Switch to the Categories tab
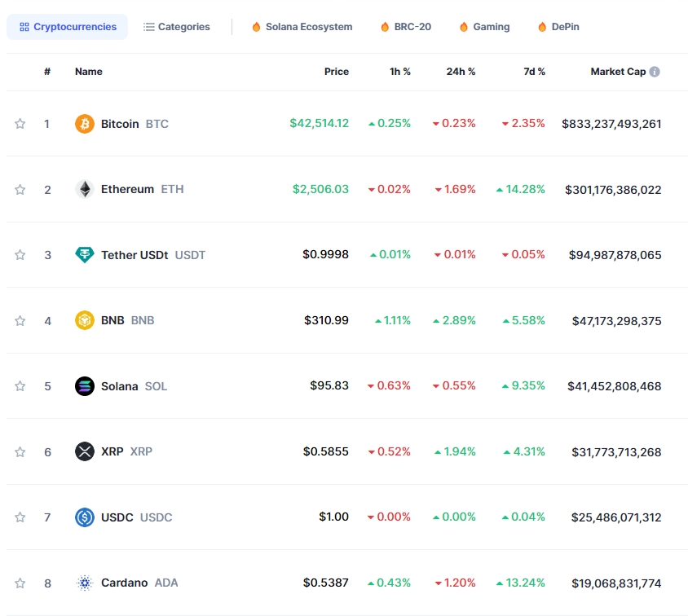 (x=176, y=27)
